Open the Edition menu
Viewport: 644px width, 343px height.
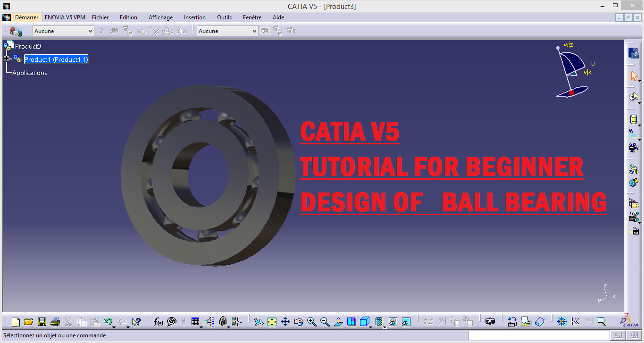pyautogui.click(x=128, y=17)
